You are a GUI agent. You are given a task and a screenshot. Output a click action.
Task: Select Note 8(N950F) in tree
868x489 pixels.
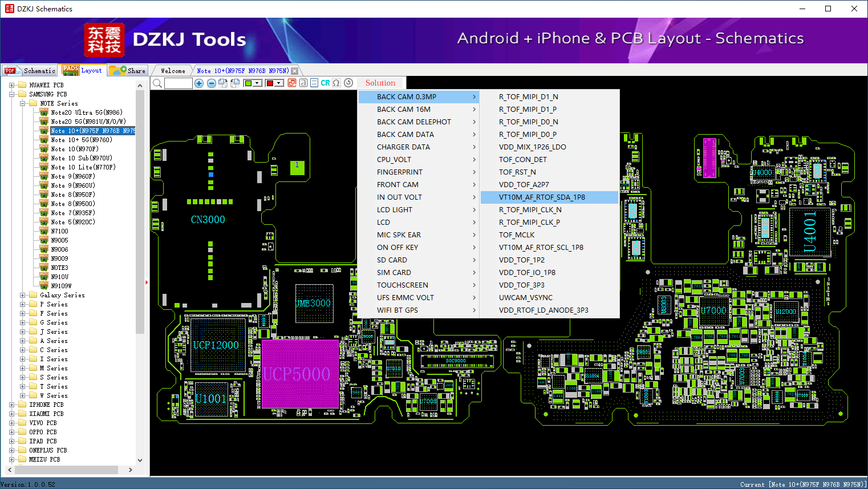coord(73,195)
